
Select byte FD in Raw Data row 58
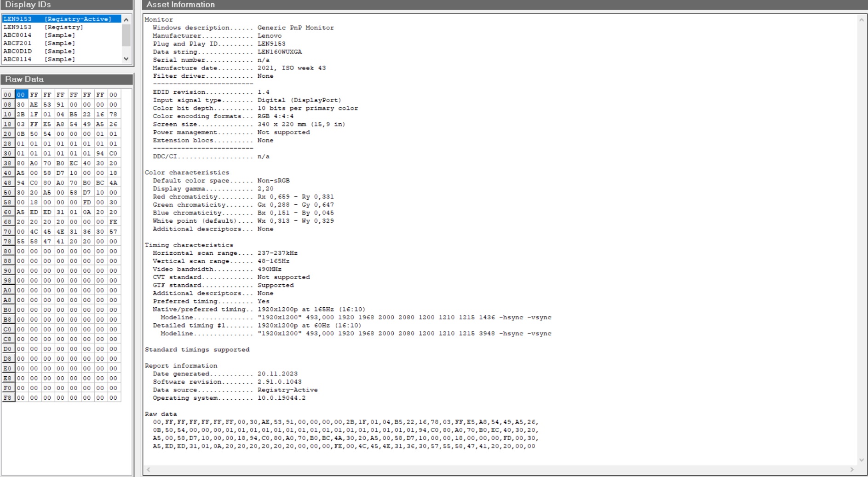[x=87, y=202]
